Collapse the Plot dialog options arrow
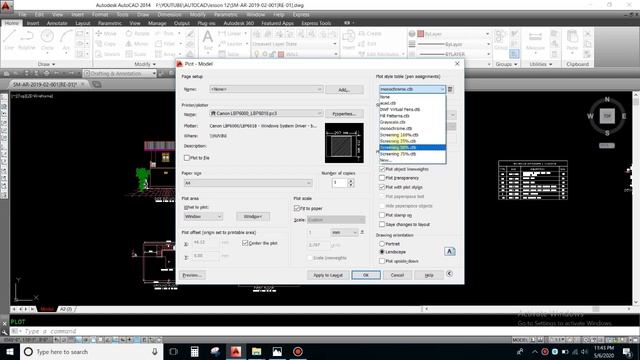 pos(449,274)
